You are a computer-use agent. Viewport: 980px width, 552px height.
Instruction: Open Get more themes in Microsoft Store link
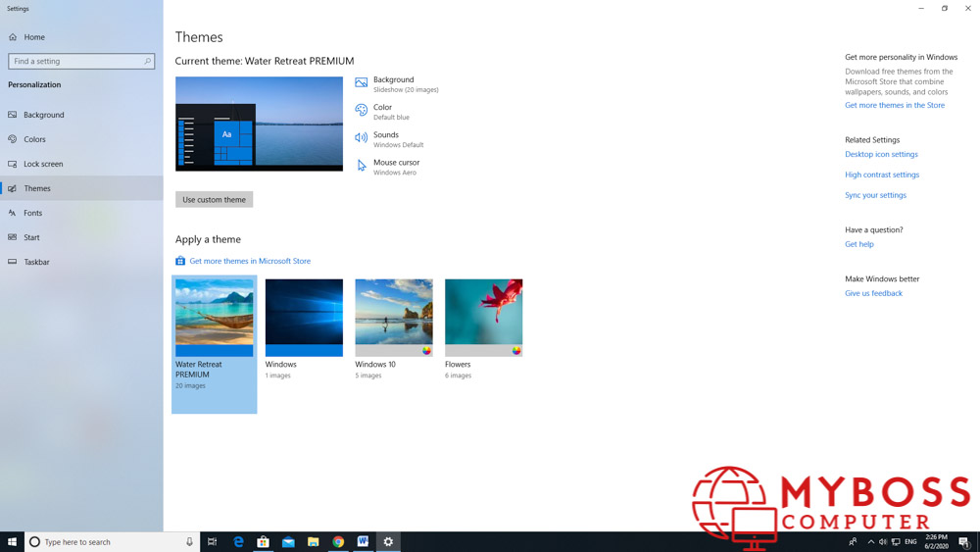tap(249, 261)
